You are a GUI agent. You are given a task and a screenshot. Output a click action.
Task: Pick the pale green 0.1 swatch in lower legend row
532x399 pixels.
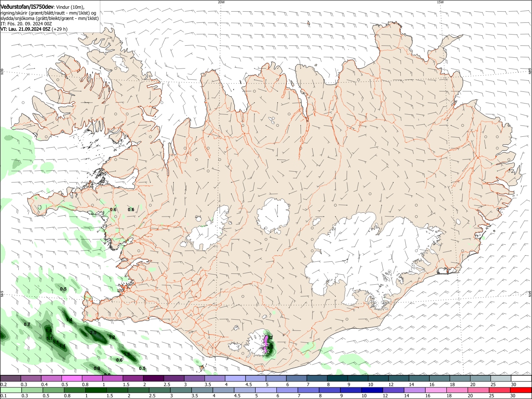click(10, 390)
